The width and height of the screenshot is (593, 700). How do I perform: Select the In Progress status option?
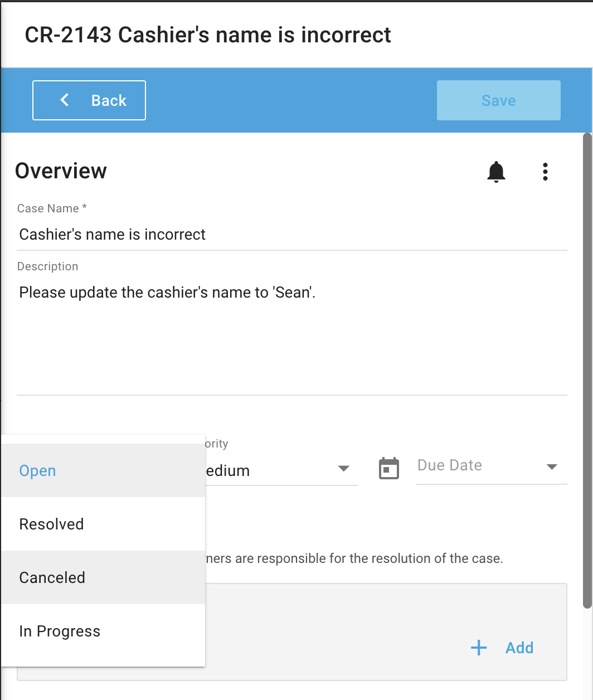click(x=103, y=631)
